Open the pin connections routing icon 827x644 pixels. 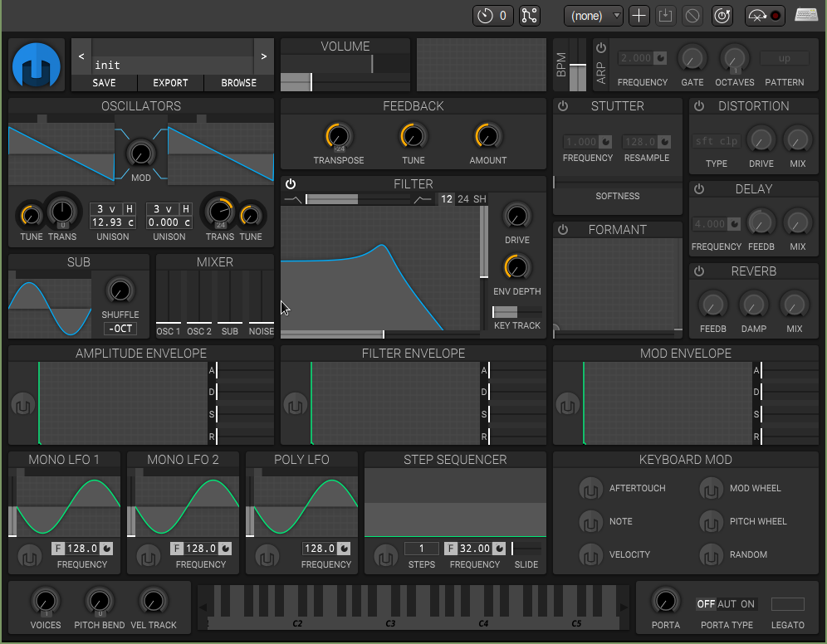tap(530, 16)
